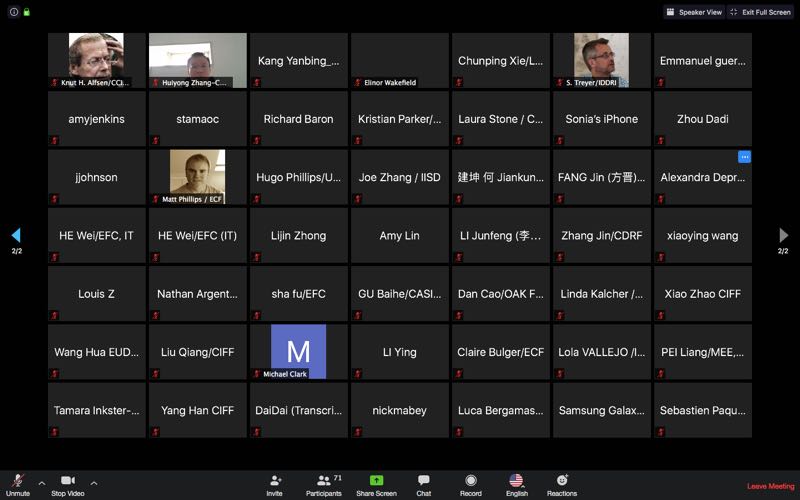The height and width of the screenshot is (500, 800).
Task: Unmute the microphone
Action: coord(17,484)
